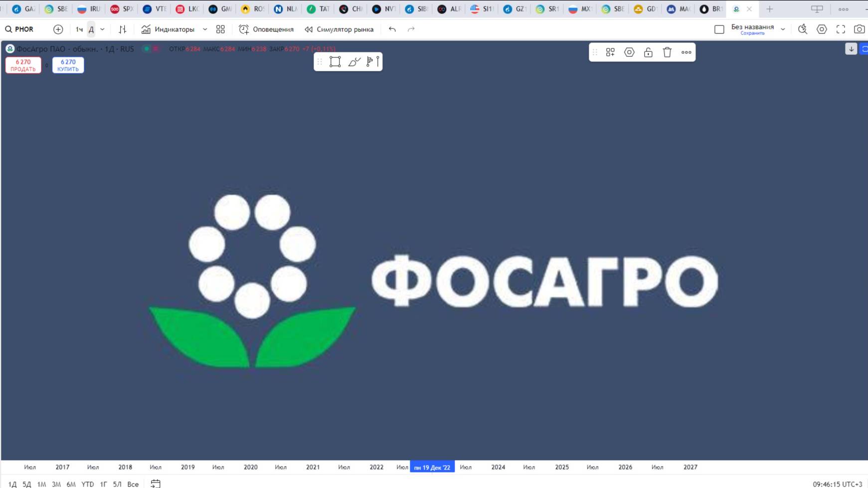Open the quick search lightning icon

click(803, 29)
